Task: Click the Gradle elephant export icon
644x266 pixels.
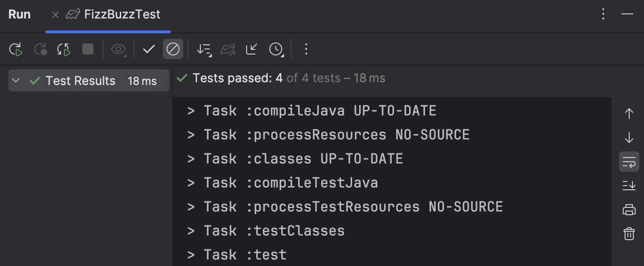Action: coord(227,49)
